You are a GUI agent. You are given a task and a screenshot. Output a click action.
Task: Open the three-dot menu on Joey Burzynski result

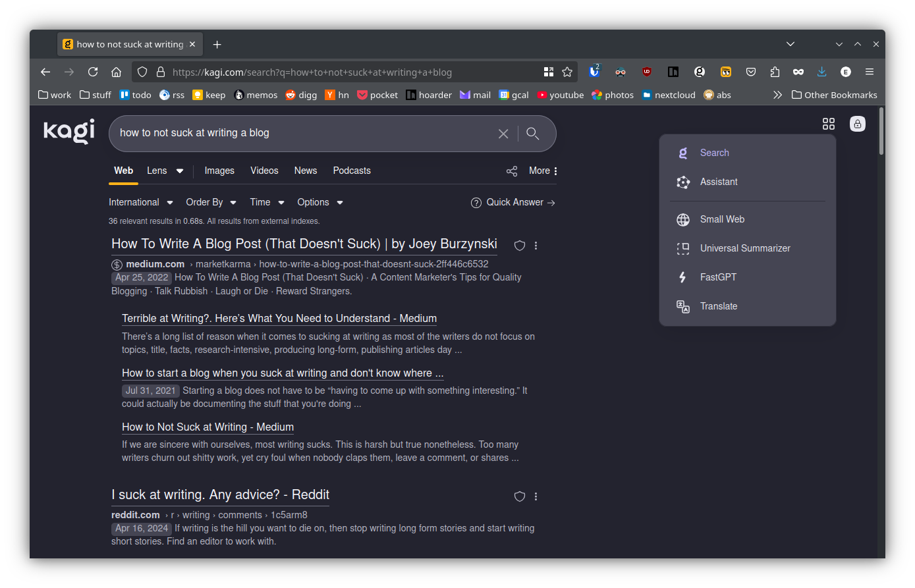coord(536,246)
